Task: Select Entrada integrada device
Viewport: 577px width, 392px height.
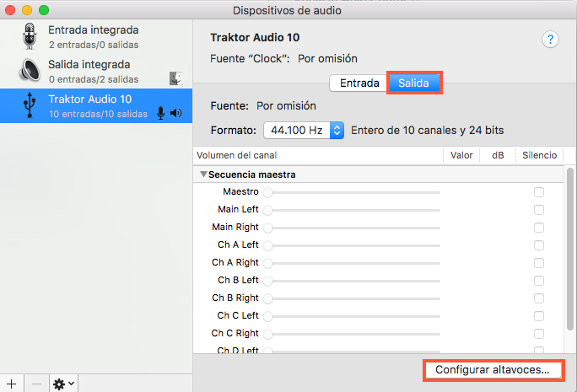Action: pos(96,36)
